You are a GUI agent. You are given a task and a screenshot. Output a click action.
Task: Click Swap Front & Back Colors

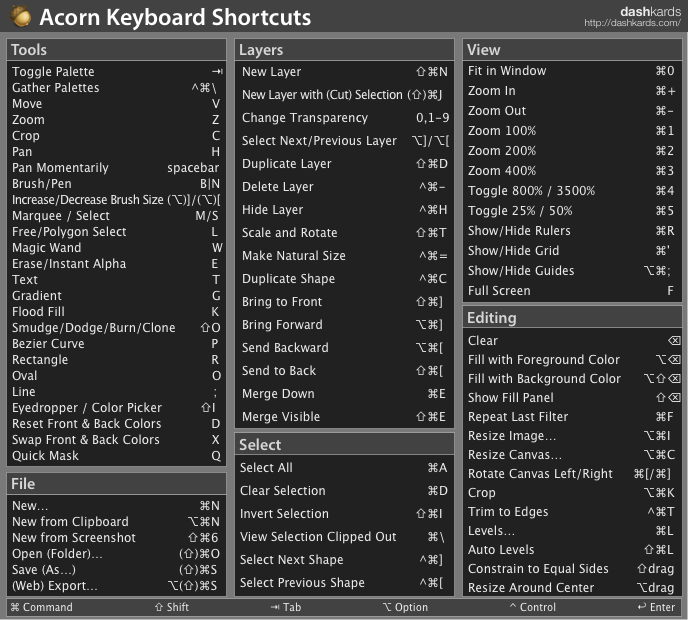(x=117, y=440)
